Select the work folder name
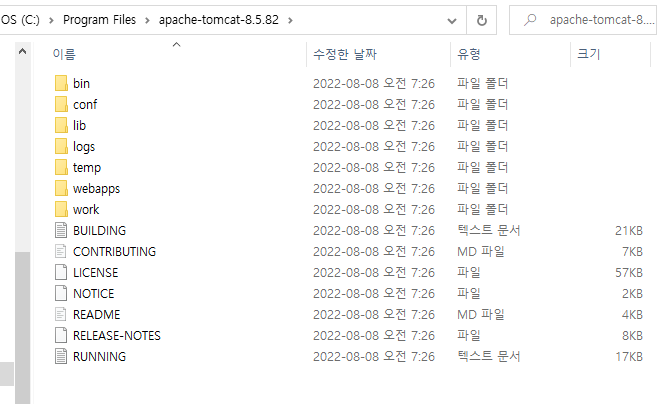The width and height of the screenshot is (663, 404). point(86,209)
